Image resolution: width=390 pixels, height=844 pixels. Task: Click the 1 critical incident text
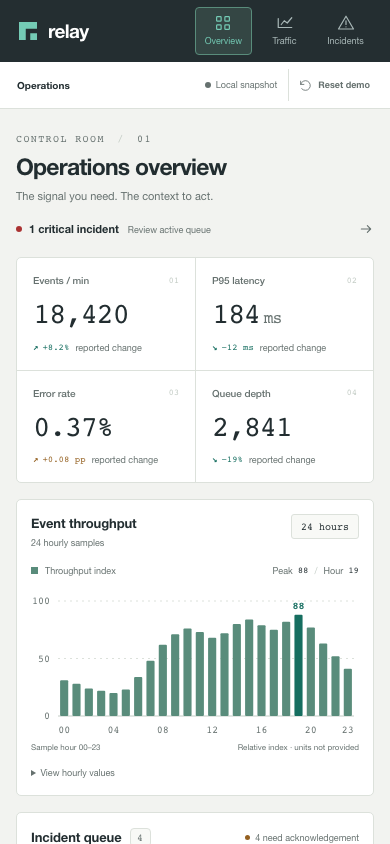(x=74, y=229)
